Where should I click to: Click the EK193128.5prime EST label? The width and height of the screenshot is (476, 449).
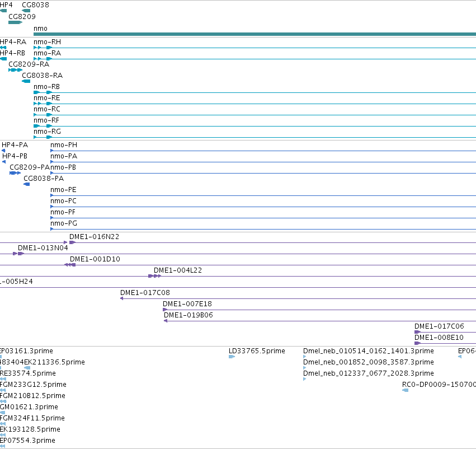(30, 429)
